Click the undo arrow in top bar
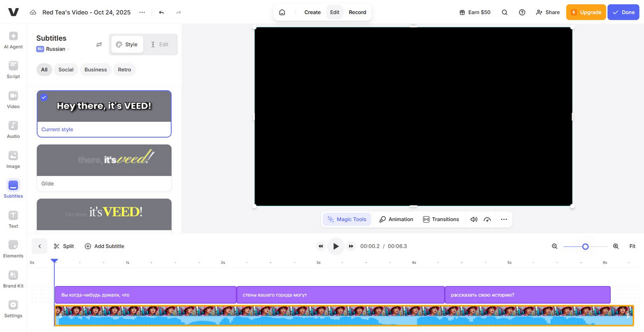Screen dimensions: 644x332 [x=162, y=12]
